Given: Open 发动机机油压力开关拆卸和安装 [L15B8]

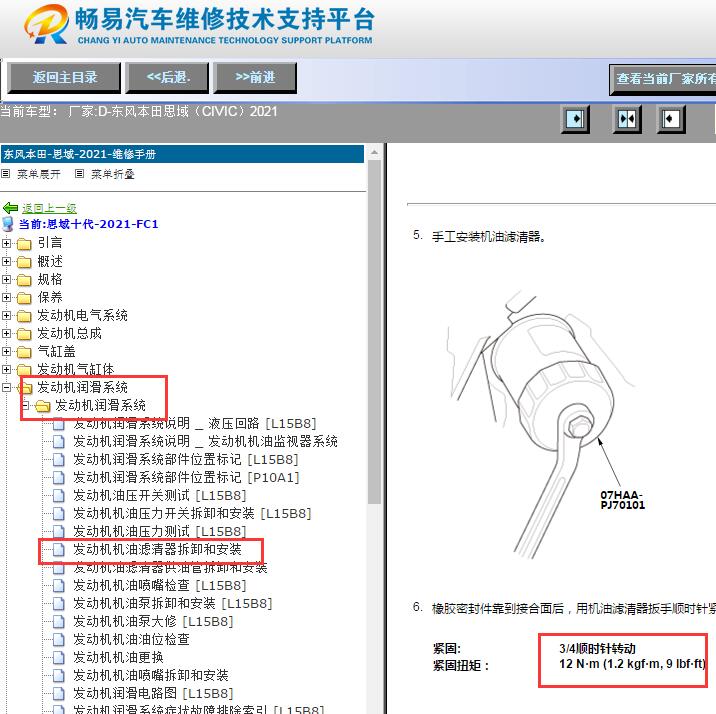Looking at the screenshot, I should (192, 513).
